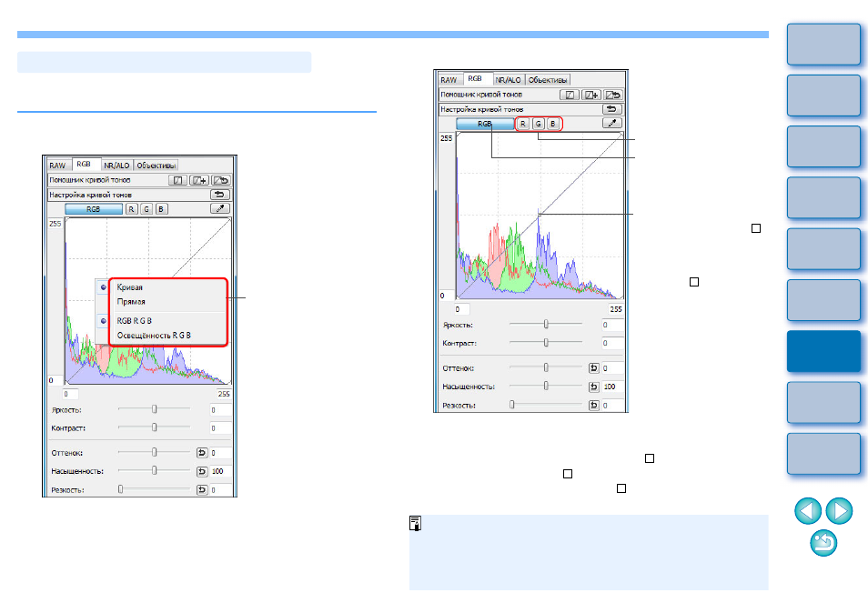868x613 pixels.
Task: Click Насыщенность value field showing 100, left palette
Action: point(221,471)
